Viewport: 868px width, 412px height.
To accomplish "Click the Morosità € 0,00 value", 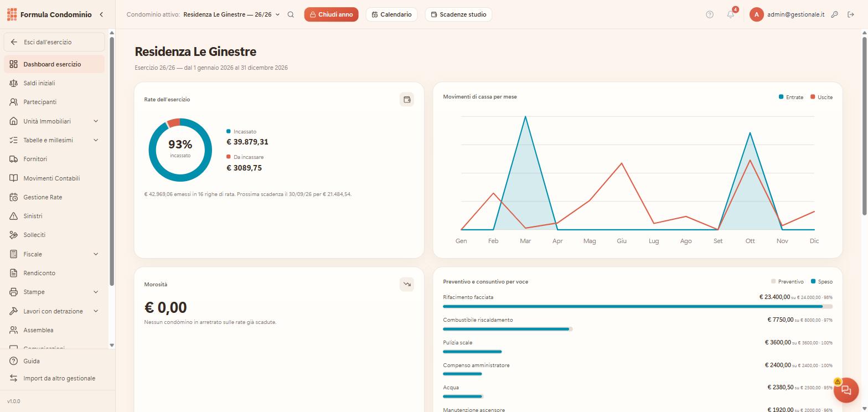I will 166,307.
